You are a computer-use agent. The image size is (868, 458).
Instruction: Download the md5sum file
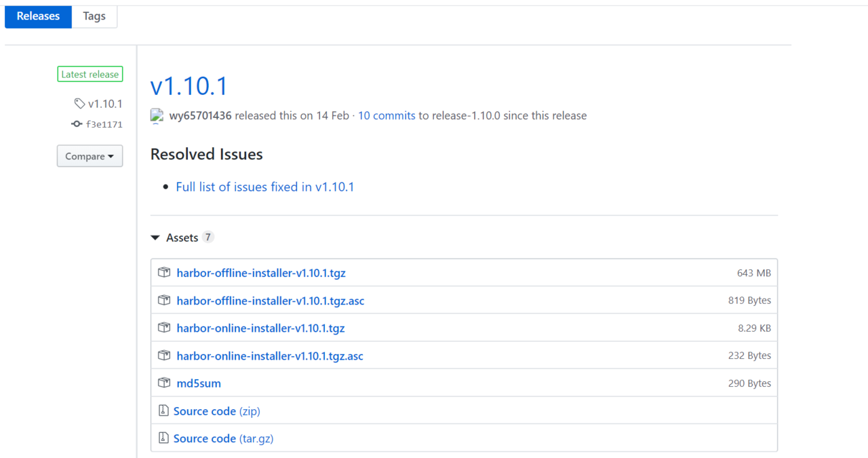point(199,383)
